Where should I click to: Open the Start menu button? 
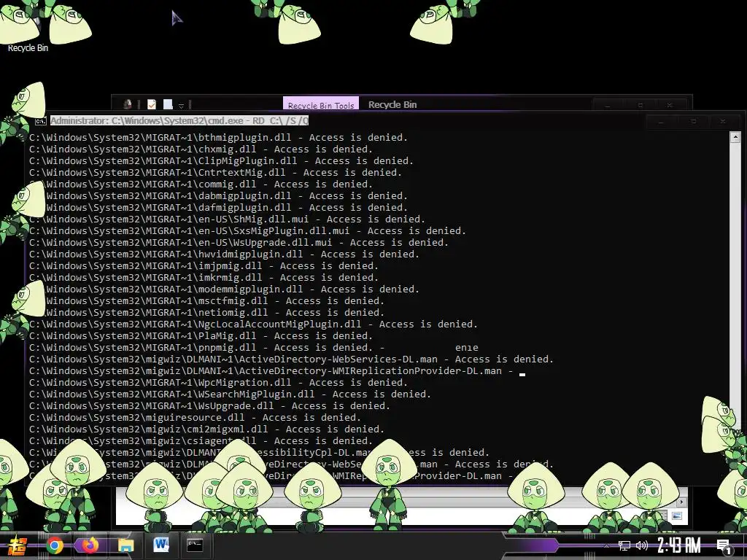(x=18, y=545)
